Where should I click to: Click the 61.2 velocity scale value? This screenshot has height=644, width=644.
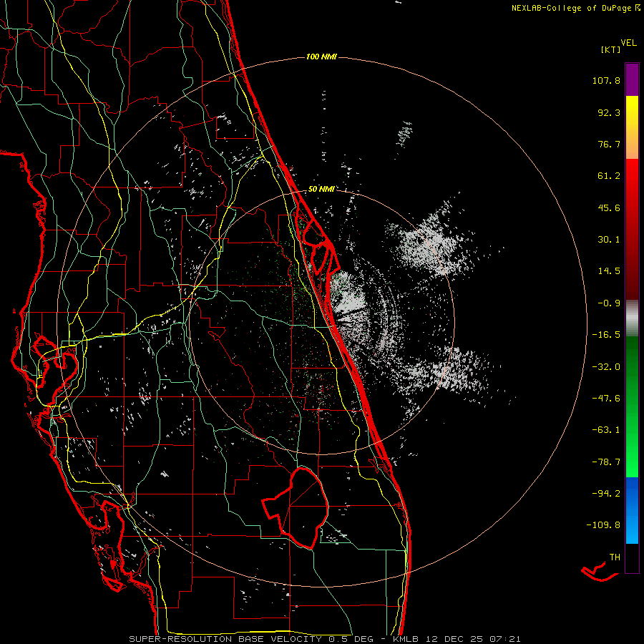click(609, 176)
